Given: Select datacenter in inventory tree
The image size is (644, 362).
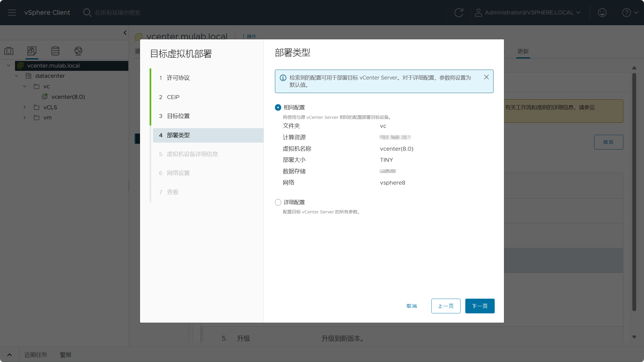Looking at the screenshot, I should coord(50,76).
